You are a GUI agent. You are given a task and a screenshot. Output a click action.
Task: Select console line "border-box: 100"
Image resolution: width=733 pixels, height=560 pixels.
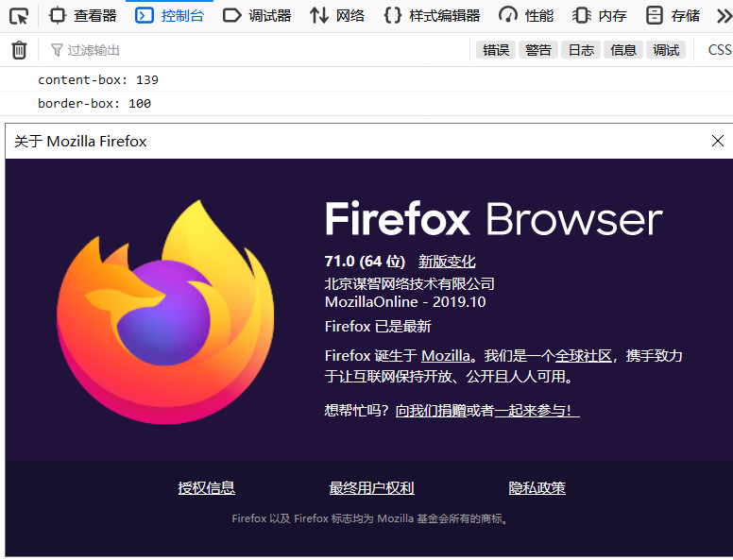click(x=94, y=103)
